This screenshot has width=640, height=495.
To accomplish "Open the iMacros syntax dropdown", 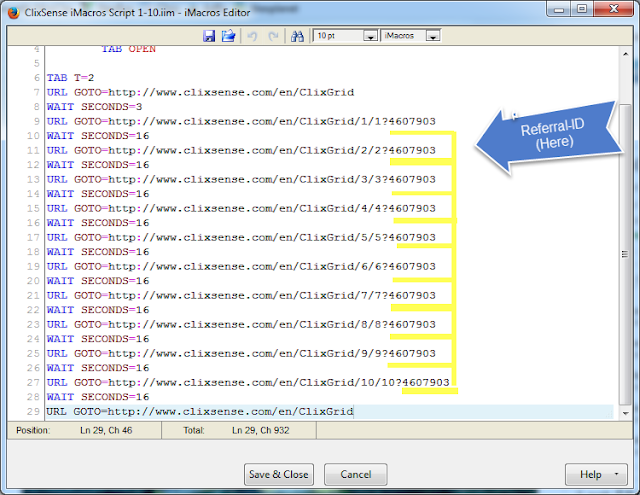I will [433, 36].
